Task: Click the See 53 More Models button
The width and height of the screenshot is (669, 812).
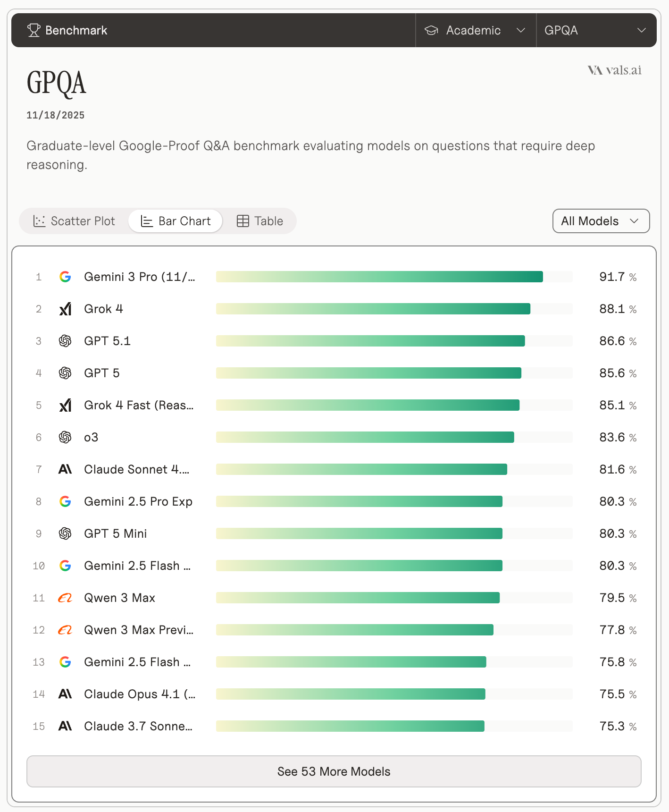Action: pos(334,771)
